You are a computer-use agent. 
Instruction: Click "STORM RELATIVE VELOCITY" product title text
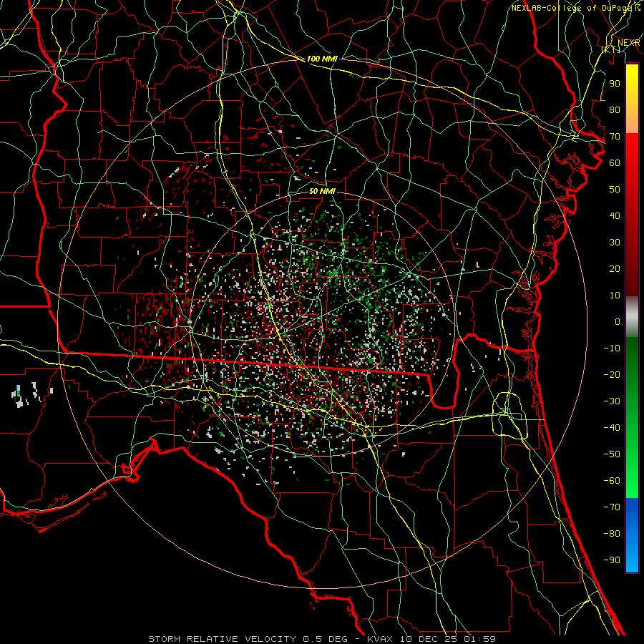(222, 639)
